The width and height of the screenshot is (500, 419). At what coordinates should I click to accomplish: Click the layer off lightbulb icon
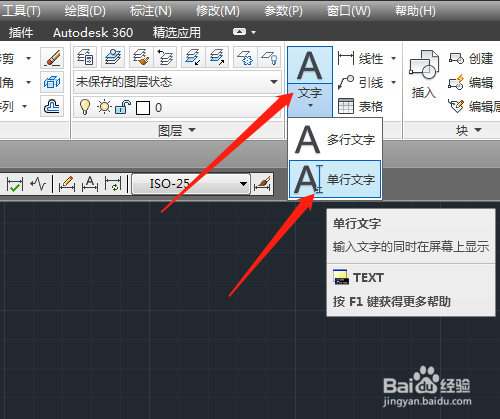[269, 57]
